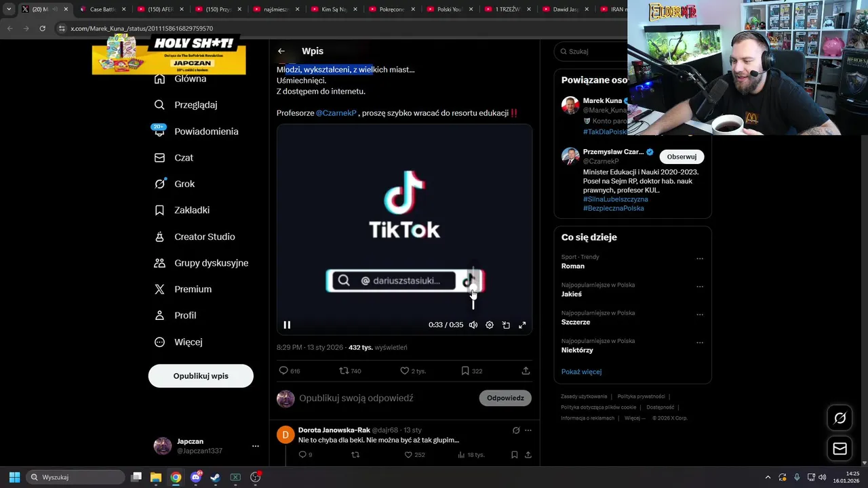
Task: Click the repost icon with 740
Action: tap(344, 371)
